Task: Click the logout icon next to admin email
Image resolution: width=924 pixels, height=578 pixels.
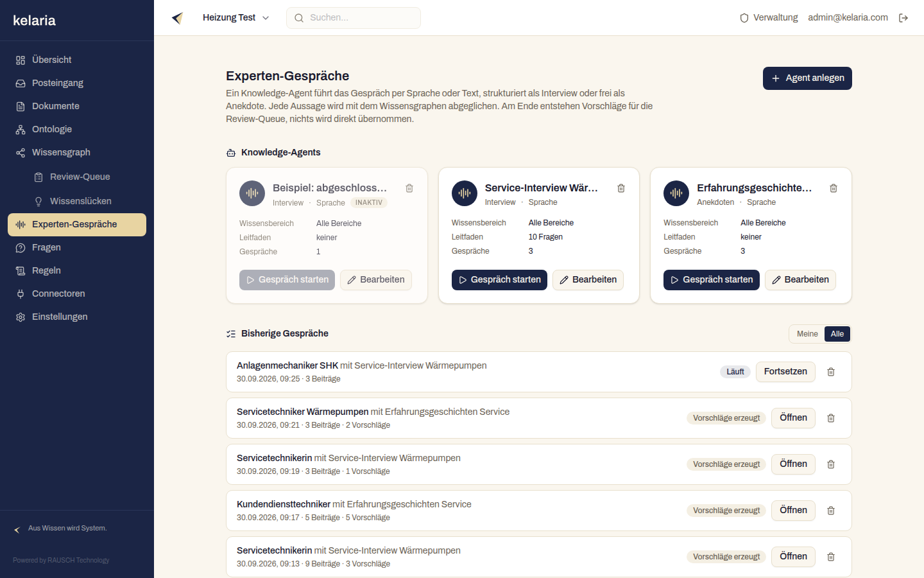Action: [x=903, y=18]
